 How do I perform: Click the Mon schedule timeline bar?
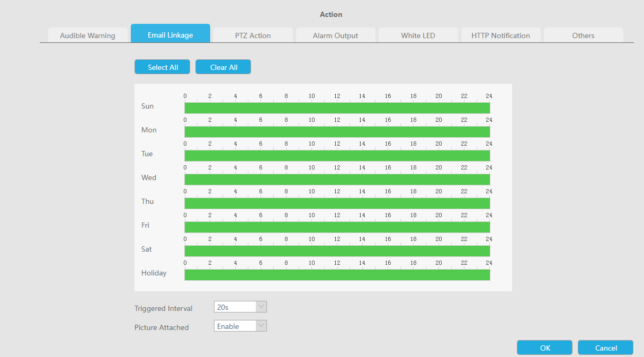337,132
